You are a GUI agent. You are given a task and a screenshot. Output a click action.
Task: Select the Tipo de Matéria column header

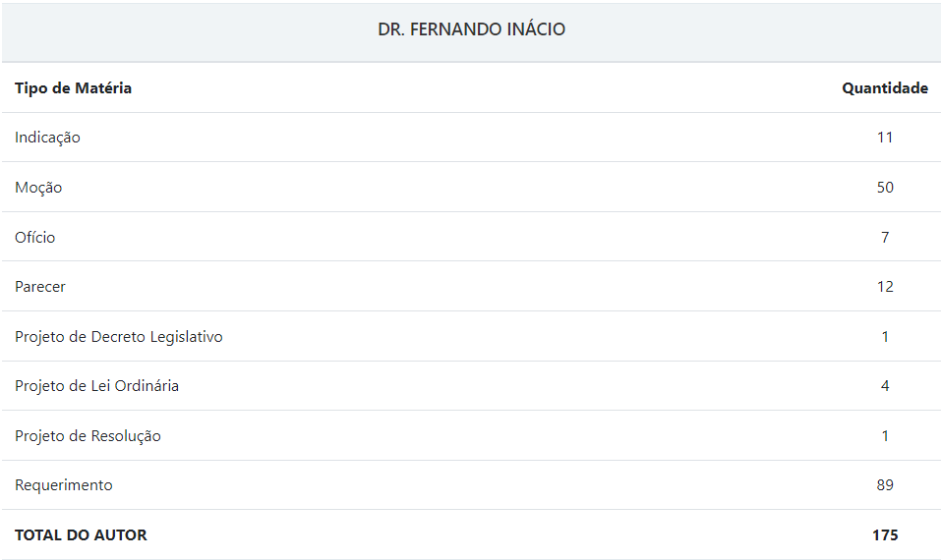[73, 88]
